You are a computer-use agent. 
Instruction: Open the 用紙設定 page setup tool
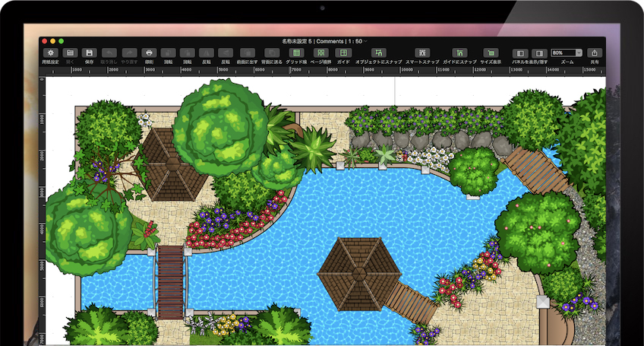tap(51, 52)
